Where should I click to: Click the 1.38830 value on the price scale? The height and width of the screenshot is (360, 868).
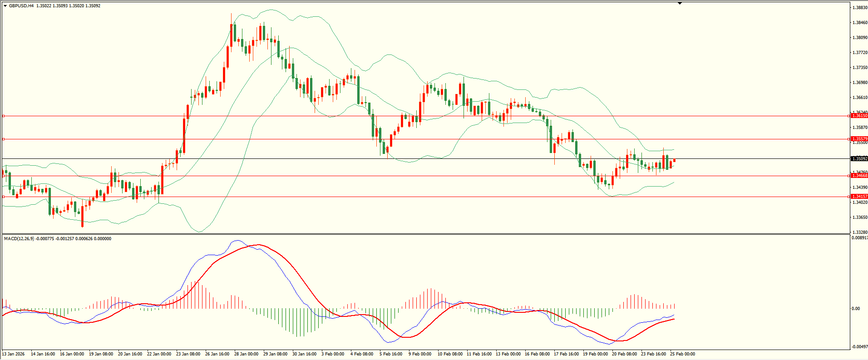click(860, 8)
